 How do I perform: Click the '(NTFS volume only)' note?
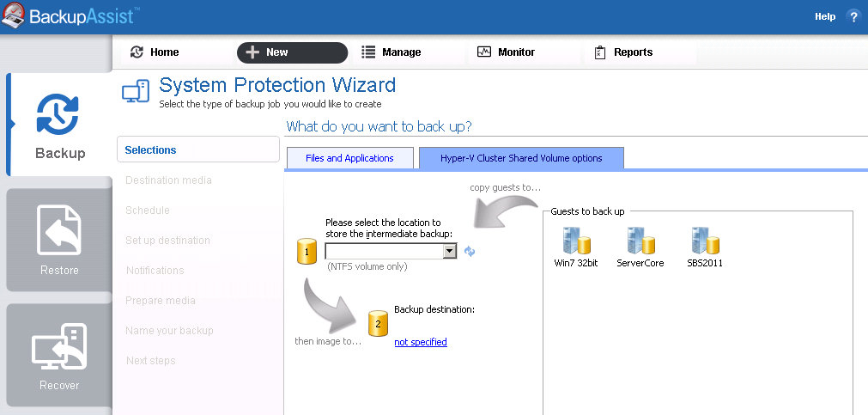(367, 266)
